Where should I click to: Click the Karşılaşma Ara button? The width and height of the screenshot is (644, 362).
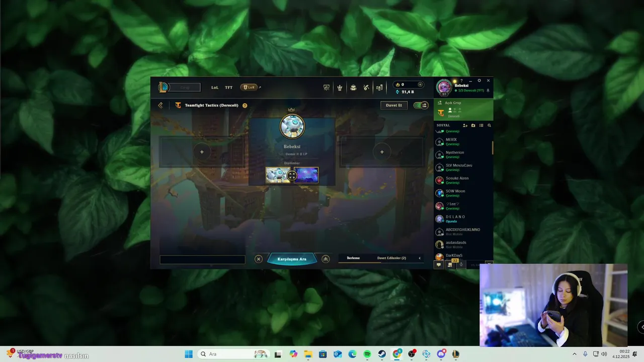pos(292,259)
